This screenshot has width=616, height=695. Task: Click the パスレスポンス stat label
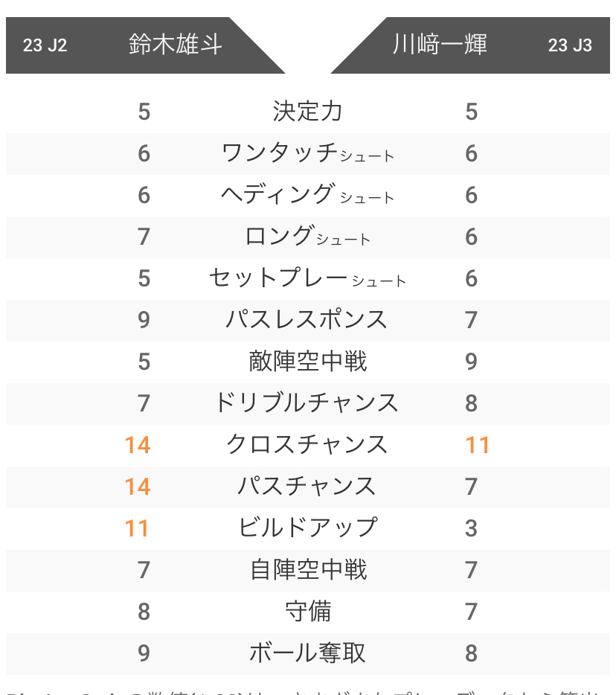[307, 319]
